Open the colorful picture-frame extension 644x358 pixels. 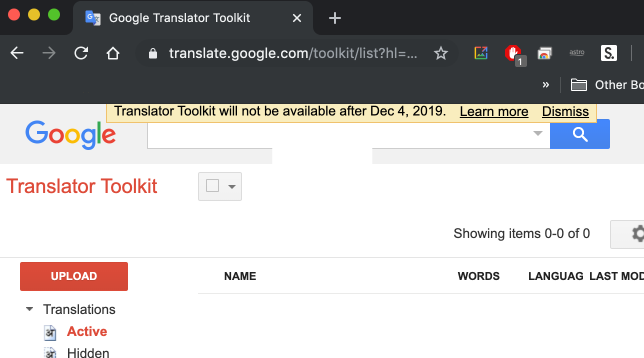click(480, 52)
